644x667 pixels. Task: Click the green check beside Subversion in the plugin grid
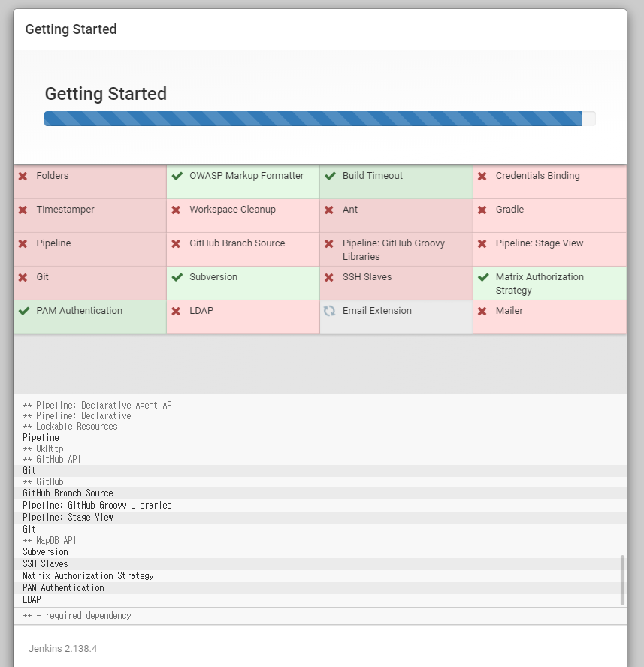pos(177,277)
